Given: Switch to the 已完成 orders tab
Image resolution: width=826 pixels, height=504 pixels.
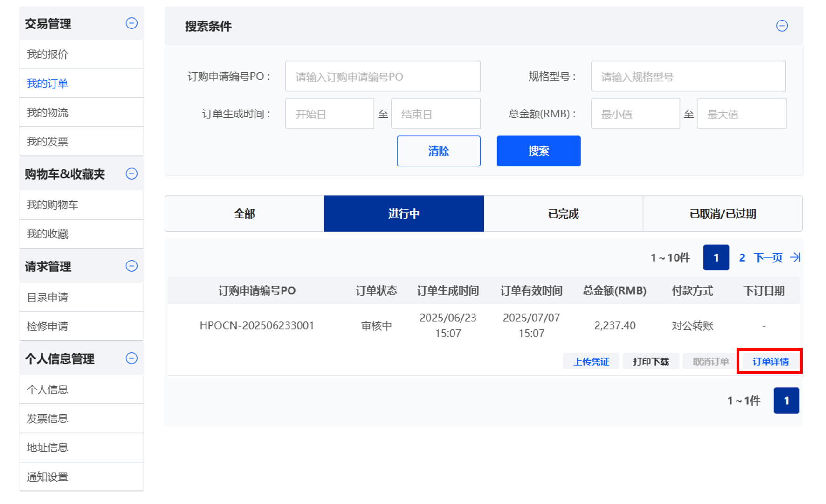Looking at the screenshot, I should [x=563, y=214].
